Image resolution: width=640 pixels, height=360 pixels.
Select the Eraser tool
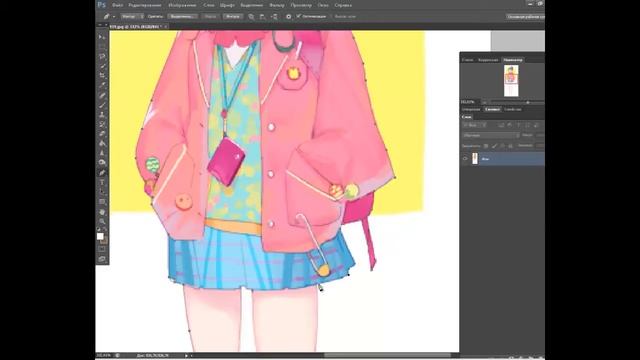(102, 134)
